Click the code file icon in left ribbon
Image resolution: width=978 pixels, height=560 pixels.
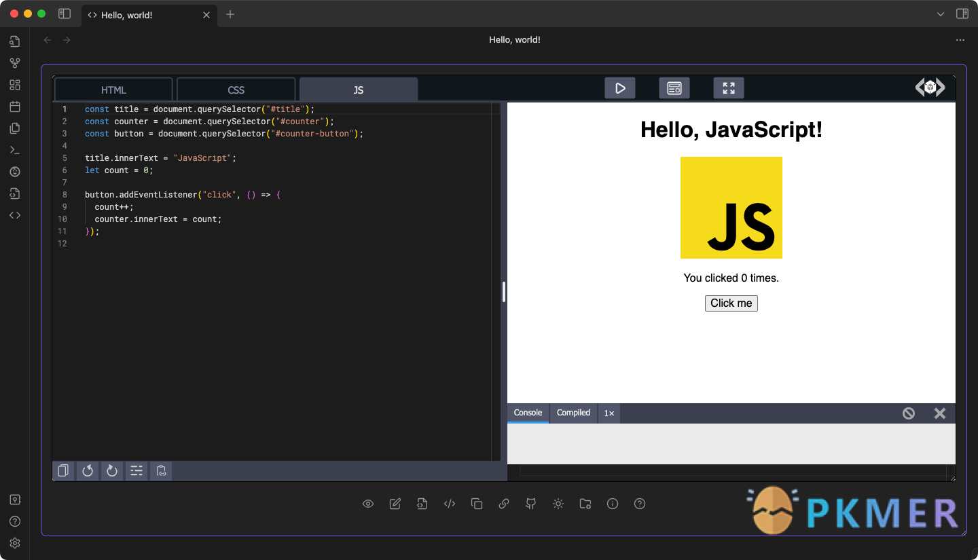[x=15, y=193]
